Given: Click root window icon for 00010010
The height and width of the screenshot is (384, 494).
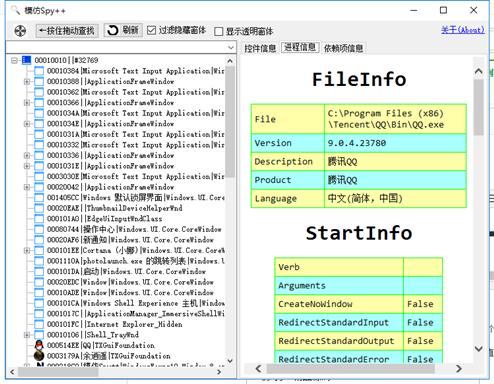Looking at the screenshot, I should click(26, 60).
